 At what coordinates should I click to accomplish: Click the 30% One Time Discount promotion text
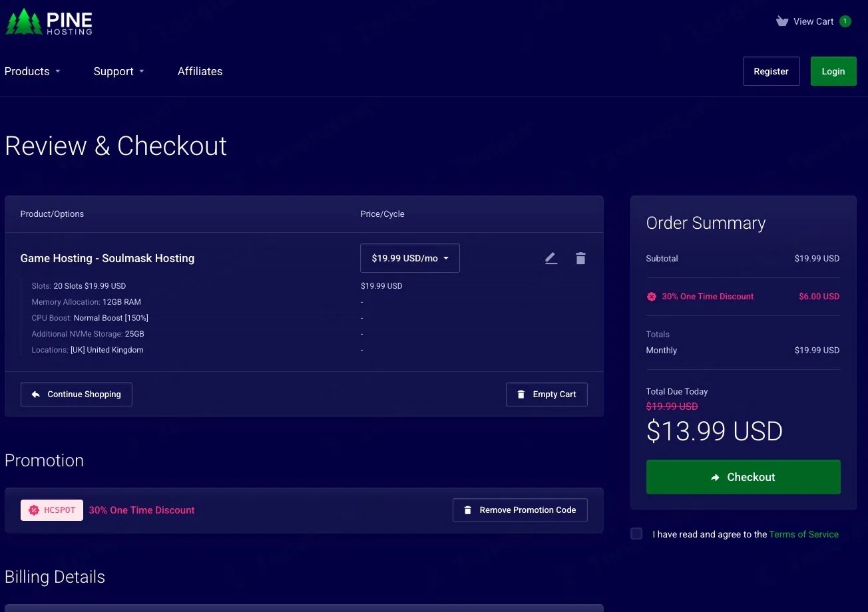[x=142, y=510]
